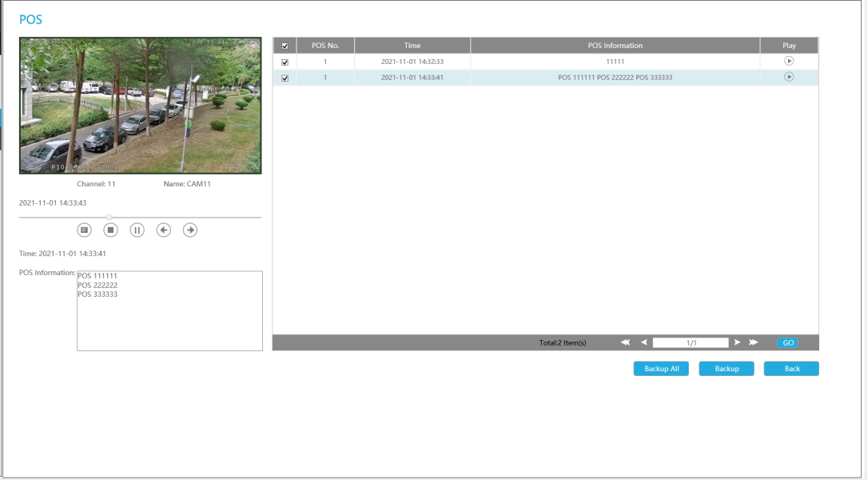Image resolution: width=868 pixels, height=480 pixels.
Task: Click the Backup All button
Action: (661, 369)
